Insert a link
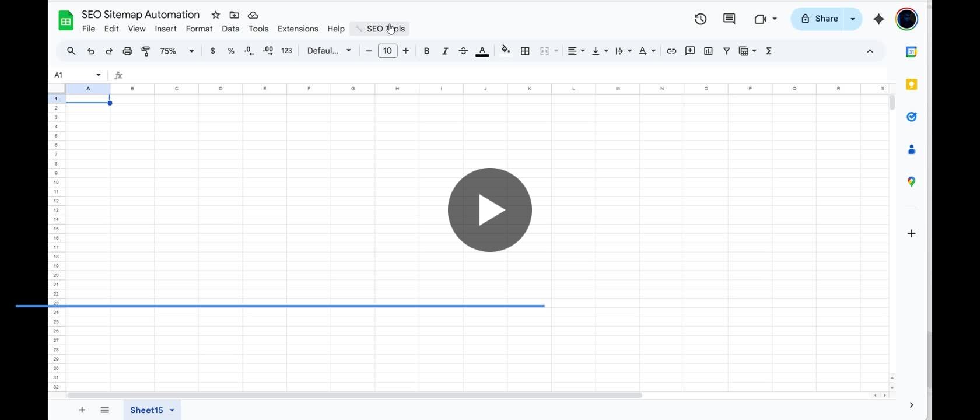The width and height of the screenshot is (980, 420). tap(671, 51)
